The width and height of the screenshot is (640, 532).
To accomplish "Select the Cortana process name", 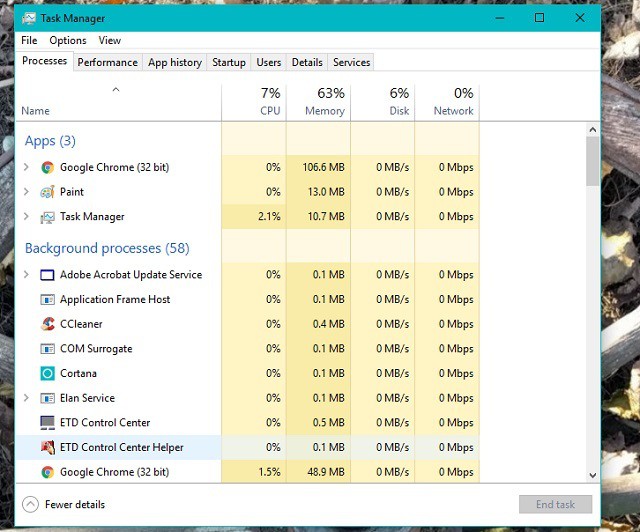I will (x=78, y=373).
